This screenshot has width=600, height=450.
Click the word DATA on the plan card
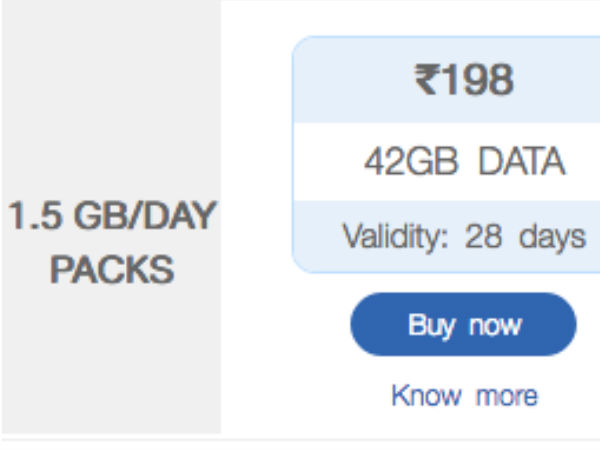click(x=520, y=161)
